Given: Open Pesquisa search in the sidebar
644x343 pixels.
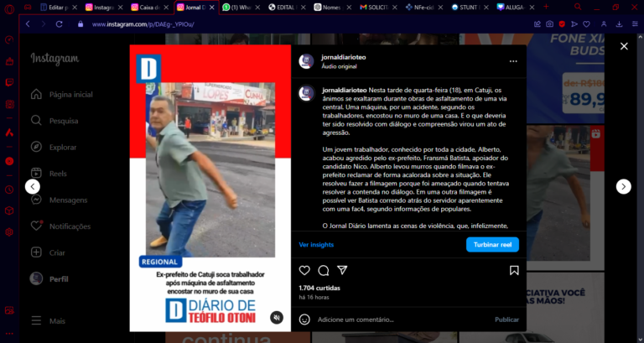Looking at the screenshot, I should [x=63, y=121].
